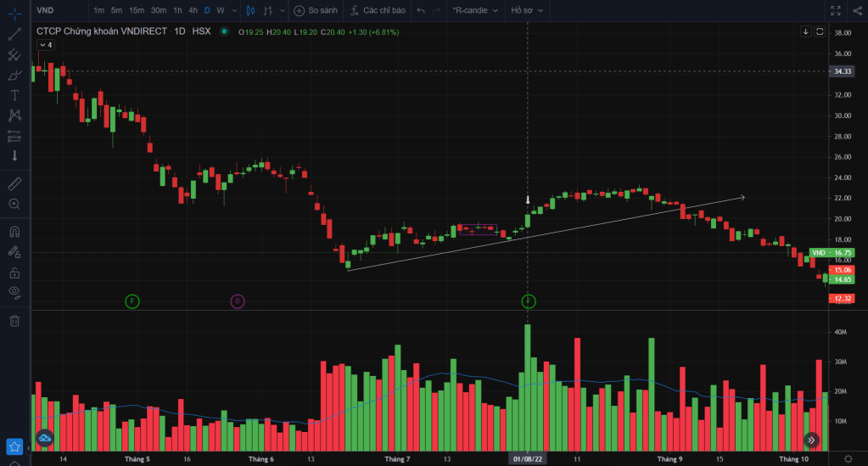868x466 pixels.
Task: Open Các chỉ báo indicators
Action: tap(377, 10)
